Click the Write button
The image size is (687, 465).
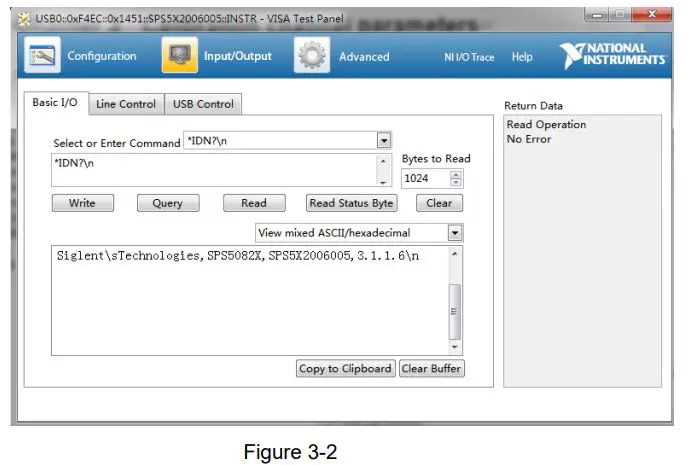(x=82, y=203)
